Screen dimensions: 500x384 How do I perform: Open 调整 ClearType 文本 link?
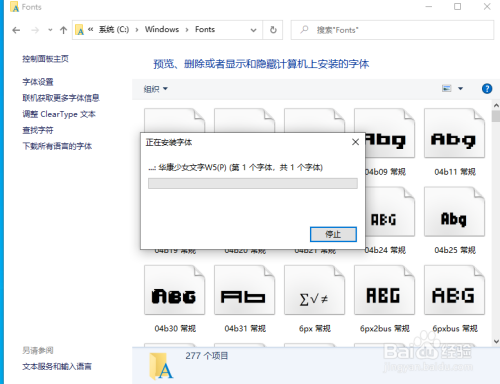click(59, 114)
